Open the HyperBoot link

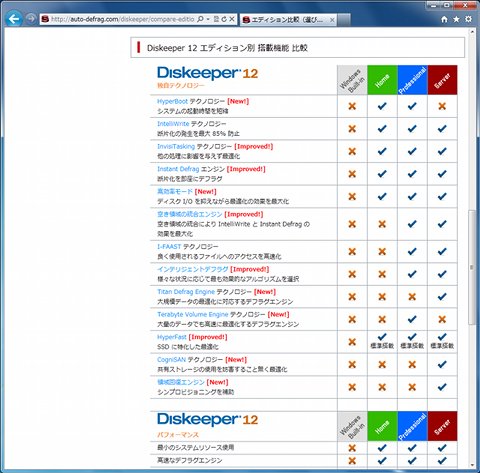[172, 101]
